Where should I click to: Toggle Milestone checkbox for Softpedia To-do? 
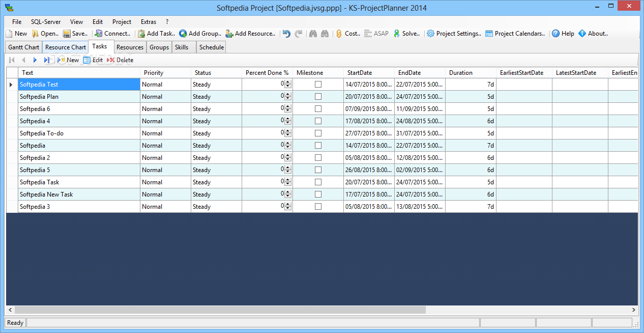pyautogui.click(x=318, y=133)
